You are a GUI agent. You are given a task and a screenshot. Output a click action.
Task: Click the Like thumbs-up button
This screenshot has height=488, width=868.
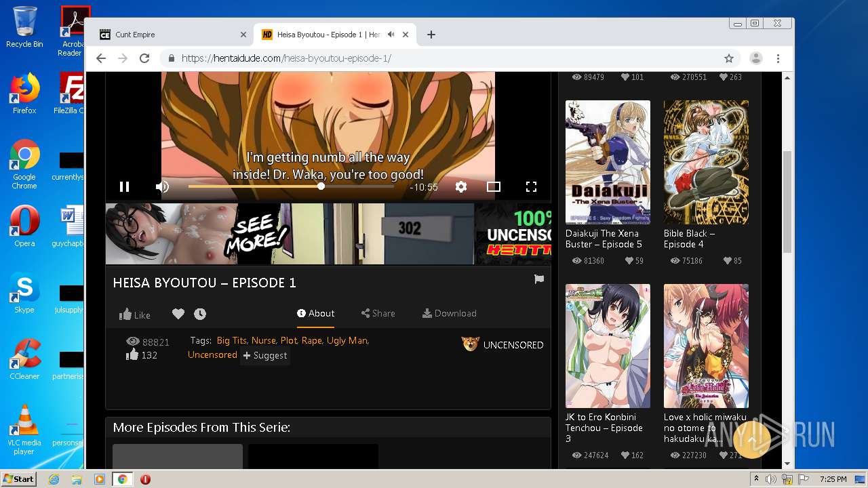click(x=134, y=314)
